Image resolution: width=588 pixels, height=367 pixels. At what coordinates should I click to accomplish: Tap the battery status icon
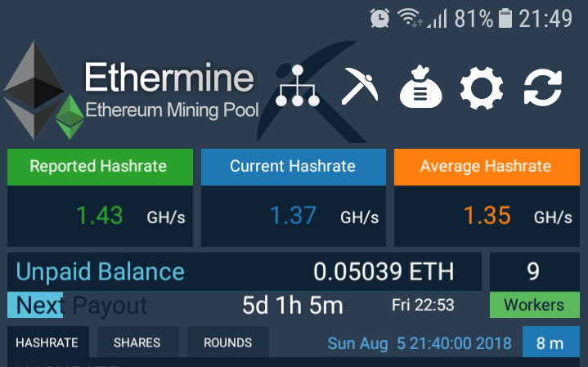(x=505, y=18)
